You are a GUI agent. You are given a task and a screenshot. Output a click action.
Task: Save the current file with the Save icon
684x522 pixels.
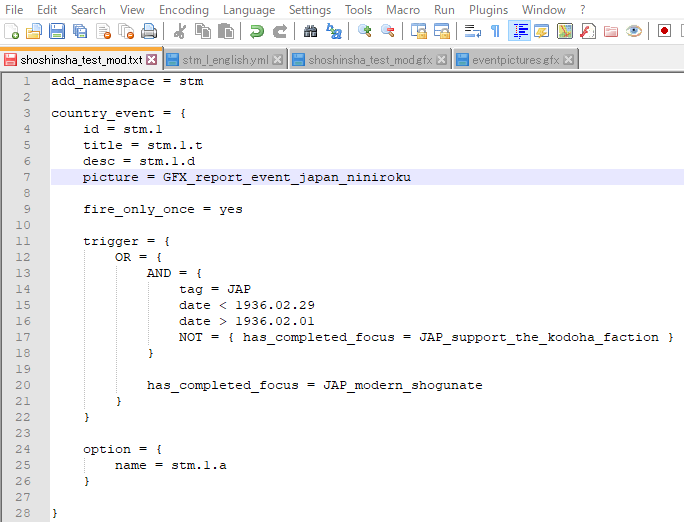(57, 31)
